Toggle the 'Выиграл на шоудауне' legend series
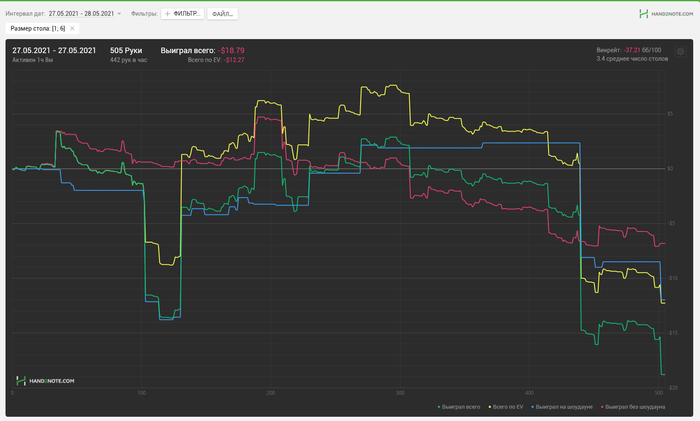This screenshot has width=700, height=421. tap(562, 407)
